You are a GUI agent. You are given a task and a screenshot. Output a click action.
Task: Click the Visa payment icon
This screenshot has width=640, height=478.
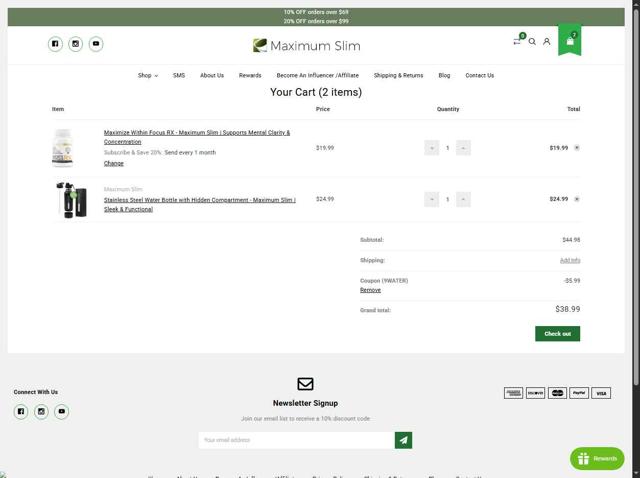point(601,393)
